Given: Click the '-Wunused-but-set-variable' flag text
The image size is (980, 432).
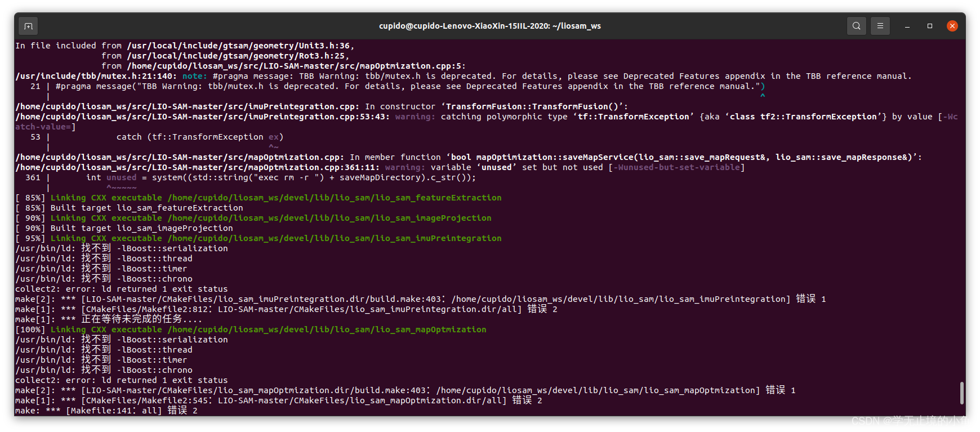Looking at the screenshot, I should tap(676, 167).
